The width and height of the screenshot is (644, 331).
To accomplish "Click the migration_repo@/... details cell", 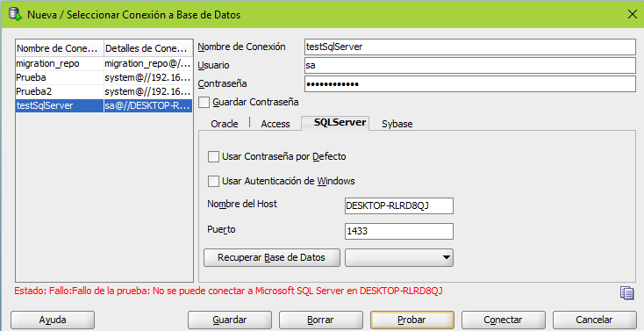I will (x=148, y=64).
